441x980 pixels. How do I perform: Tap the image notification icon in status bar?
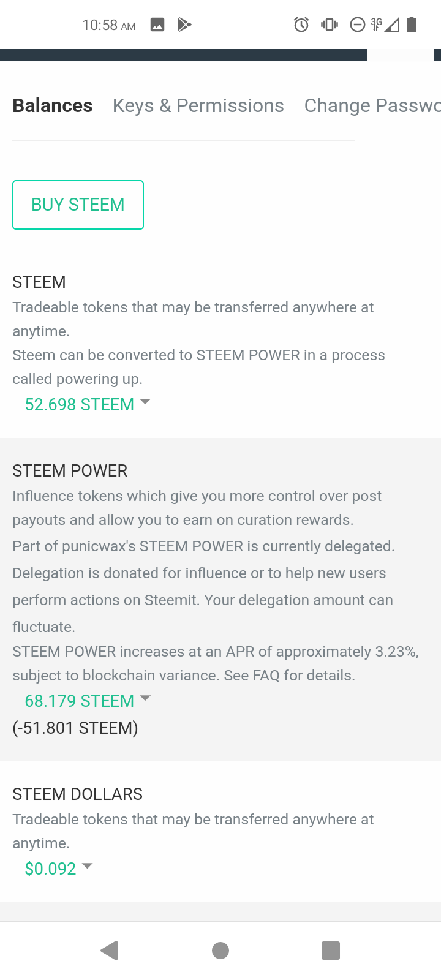coord(157,25)
